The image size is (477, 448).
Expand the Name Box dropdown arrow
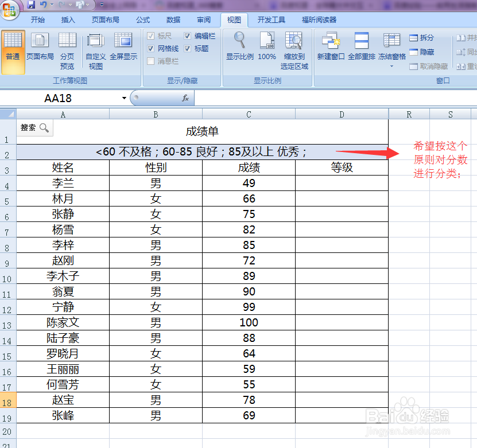pyautogui.click(x=124, y=98)
